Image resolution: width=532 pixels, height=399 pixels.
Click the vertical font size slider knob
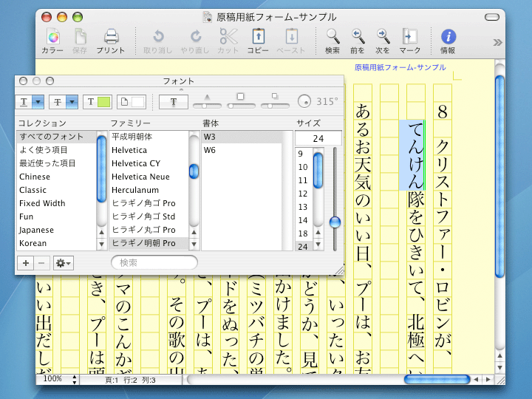[x=335, y=222]
